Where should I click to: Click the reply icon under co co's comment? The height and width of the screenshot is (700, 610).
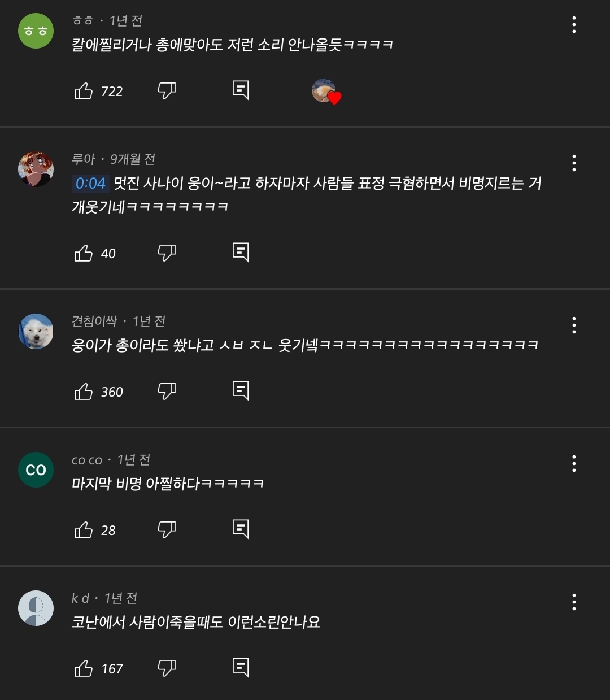point(241,528)
